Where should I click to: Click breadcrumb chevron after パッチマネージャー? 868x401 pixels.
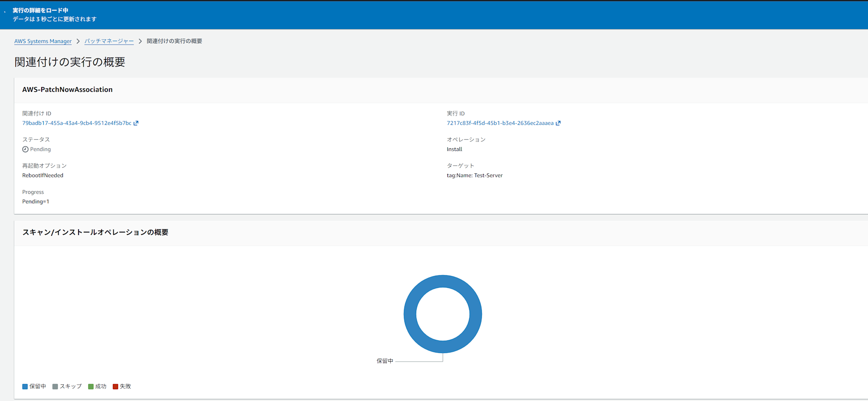pyautogui.click(x=140, y=41)
